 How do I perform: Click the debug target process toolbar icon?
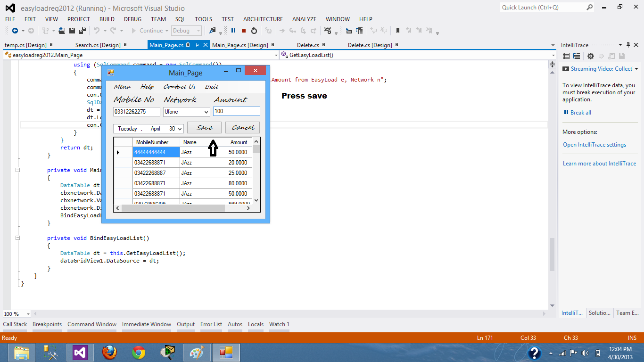[213, 31]
